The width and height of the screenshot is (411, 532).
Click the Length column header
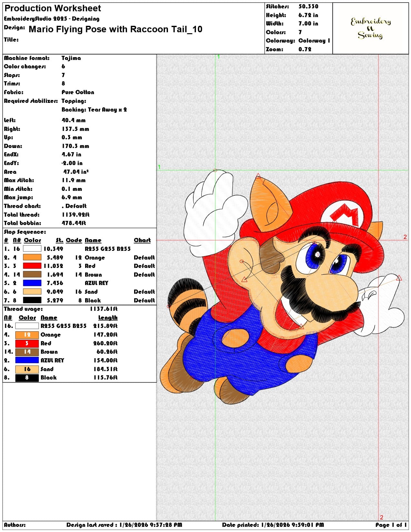click(108, 318)
